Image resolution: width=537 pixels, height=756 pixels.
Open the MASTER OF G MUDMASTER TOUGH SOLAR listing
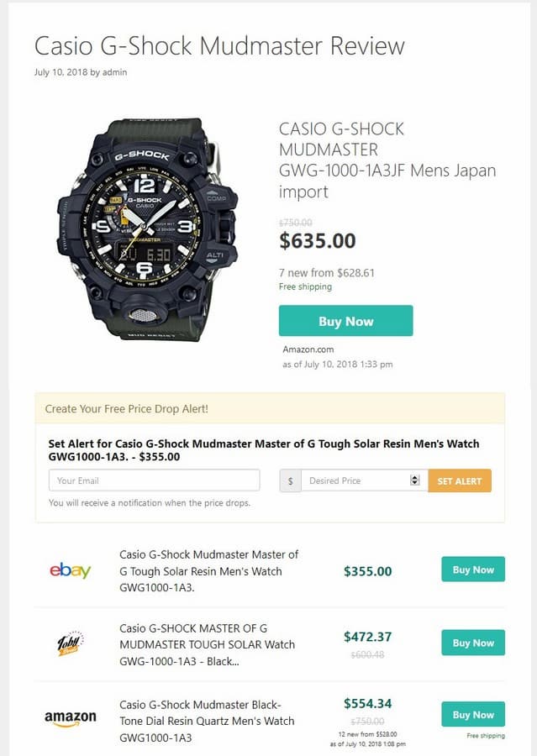coord(207,644)
